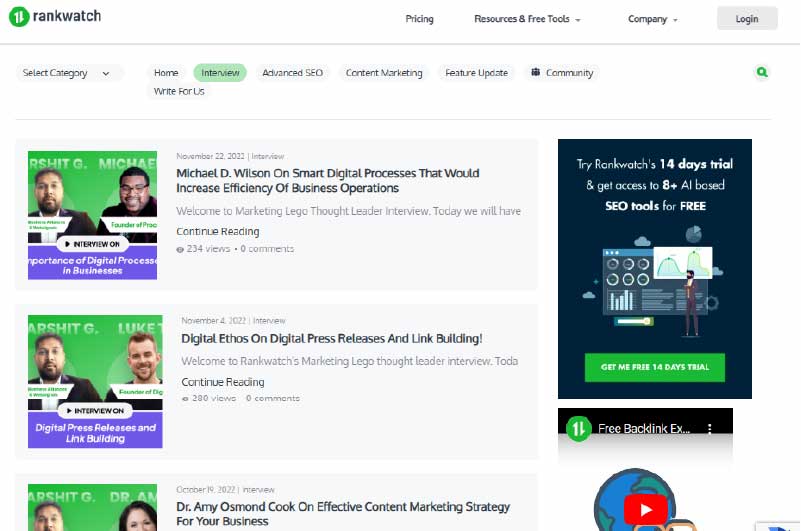Image resolution: width=801 pixels, height=531 pixels.
Task: Click the Interview On play badge for Digital Ethos
Action: (95, 410)
